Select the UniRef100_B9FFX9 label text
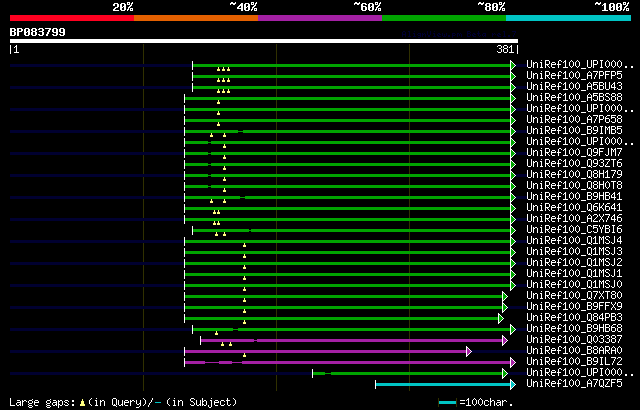Viewport: 640px width, 410px height. [x=574, y=307]
